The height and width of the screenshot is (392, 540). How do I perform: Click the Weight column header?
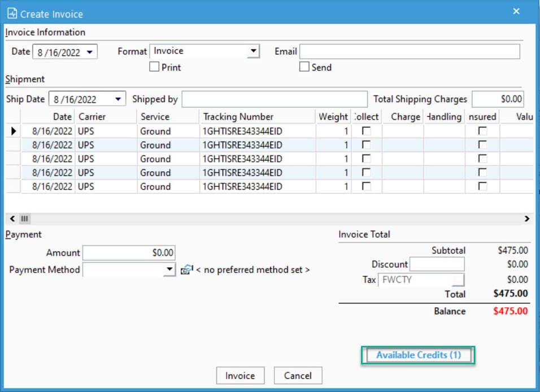tap(333, 116)
